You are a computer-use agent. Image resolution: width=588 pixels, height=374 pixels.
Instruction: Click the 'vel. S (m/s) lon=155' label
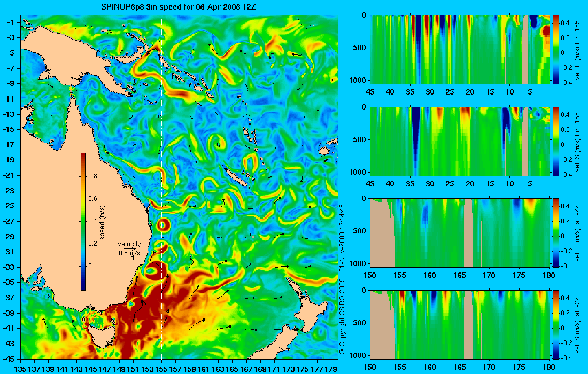coord(577,141)
